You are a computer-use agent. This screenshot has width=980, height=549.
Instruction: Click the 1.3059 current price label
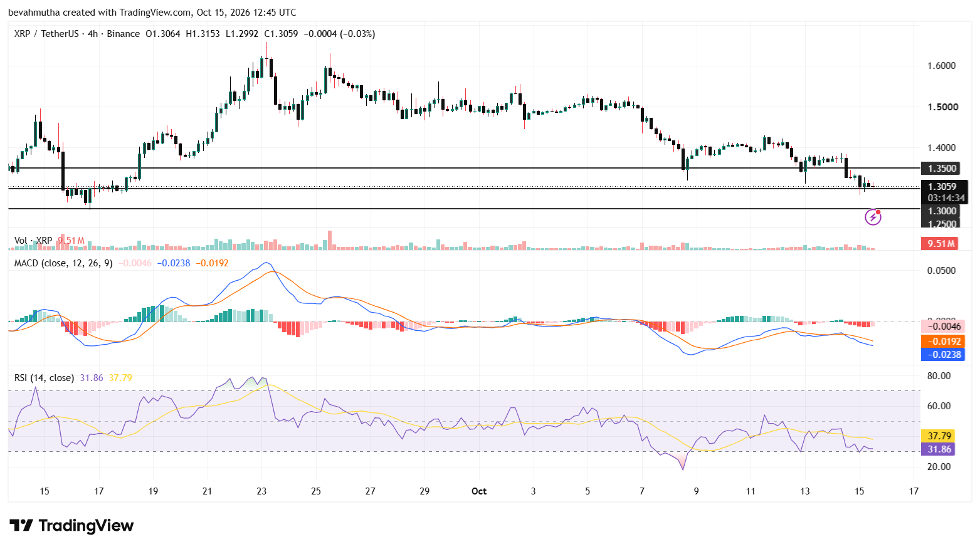(942, 186)
